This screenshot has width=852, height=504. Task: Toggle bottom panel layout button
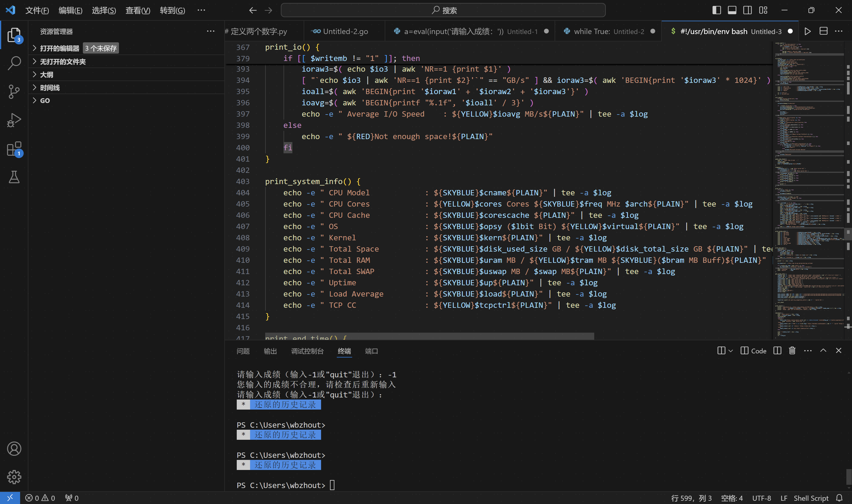732,10
